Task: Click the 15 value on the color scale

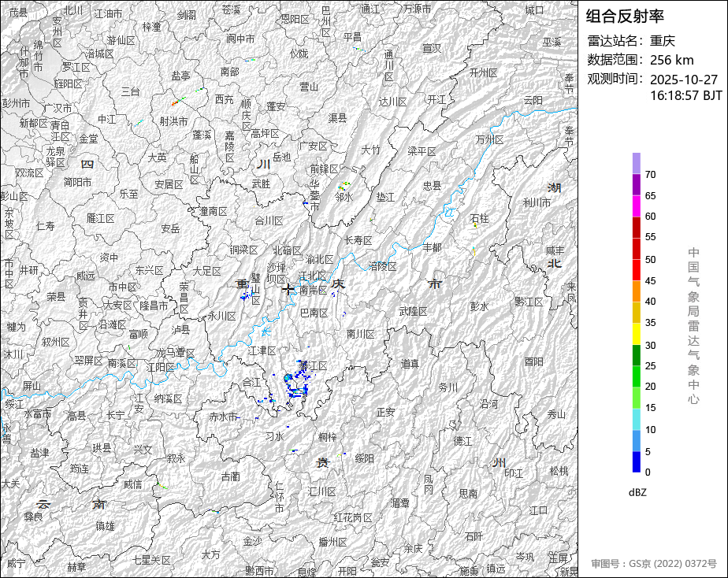Action: pyautogui.click(x=651, y=408)
